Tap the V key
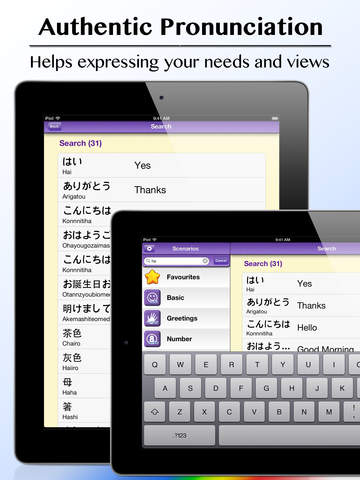Viewport: 360px width, 480px height. click(254, 412)
